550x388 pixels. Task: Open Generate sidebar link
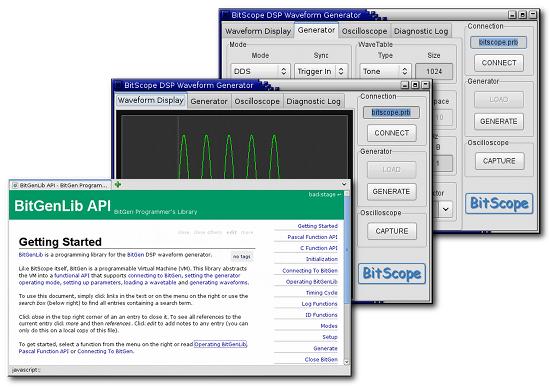(x=326, y=348)
